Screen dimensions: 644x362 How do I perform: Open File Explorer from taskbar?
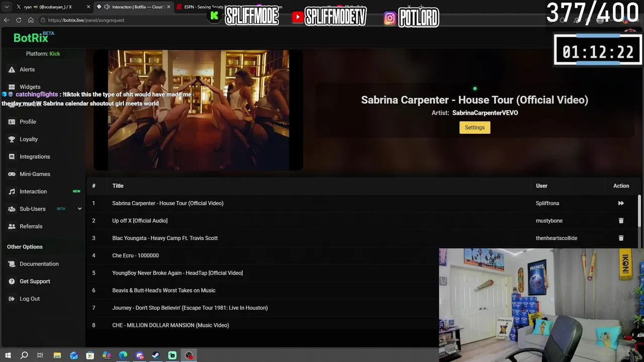point(57,355)
